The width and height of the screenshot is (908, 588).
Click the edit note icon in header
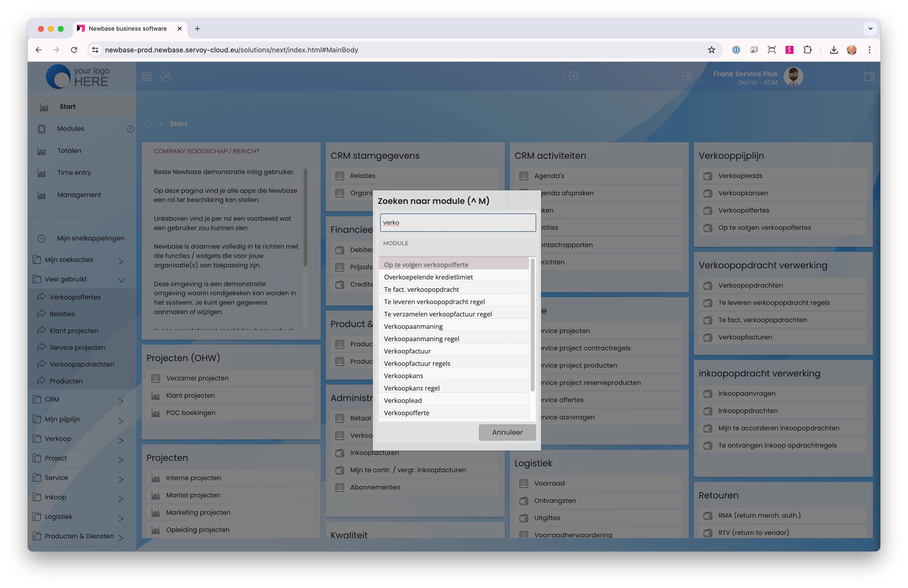pyautogui.click(x=687, y=76)
